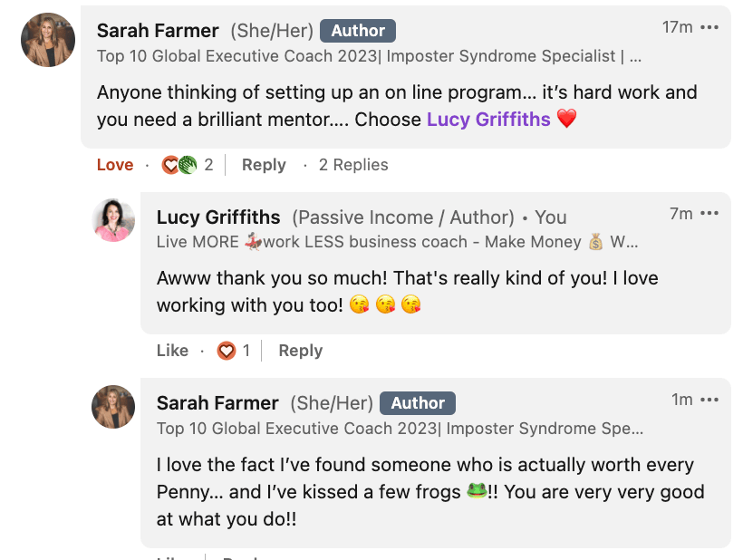Click the Author badge on the top comment
The width and height of the screenshot is (743, 560).
pyautogui.click(x=358, y=31)
